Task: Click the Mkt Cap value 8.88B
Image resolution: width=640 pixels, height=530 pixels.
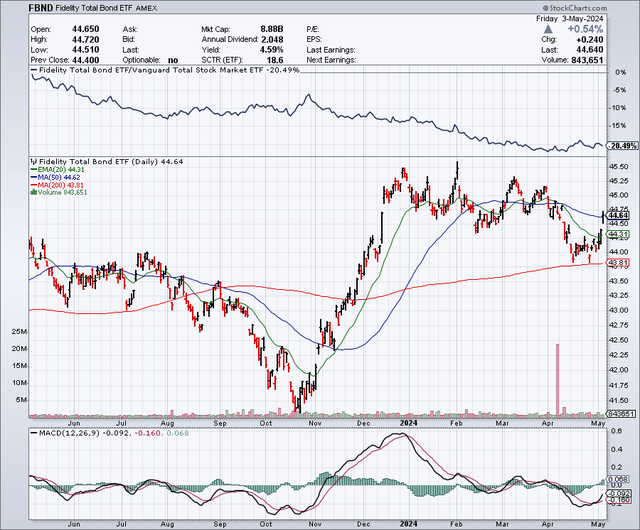Action: pyautogui.click(x=272, y=29)
